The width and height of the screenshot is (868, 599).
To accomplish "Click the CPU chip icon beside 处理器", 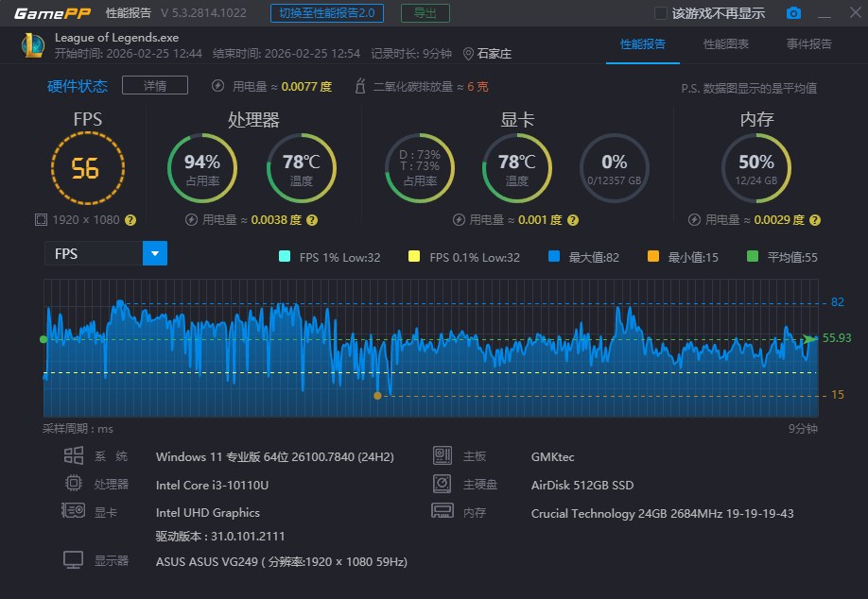I will click(73, 484).
